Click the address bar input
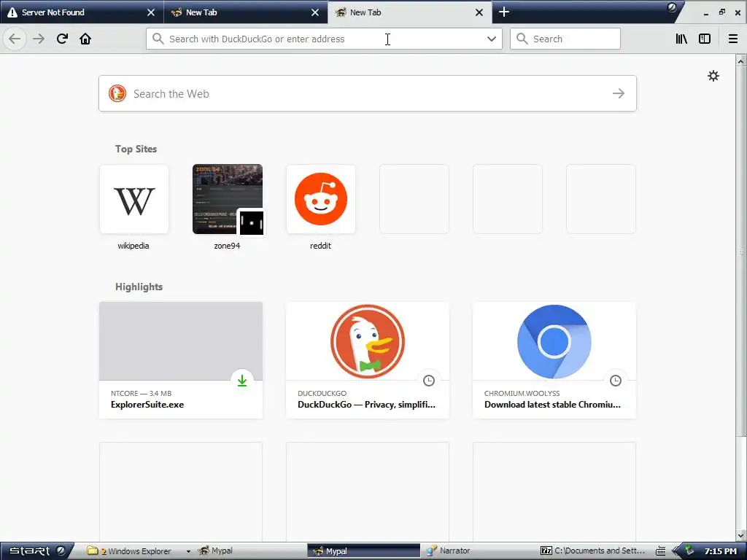The image size is (747, 560). point(324,39)
